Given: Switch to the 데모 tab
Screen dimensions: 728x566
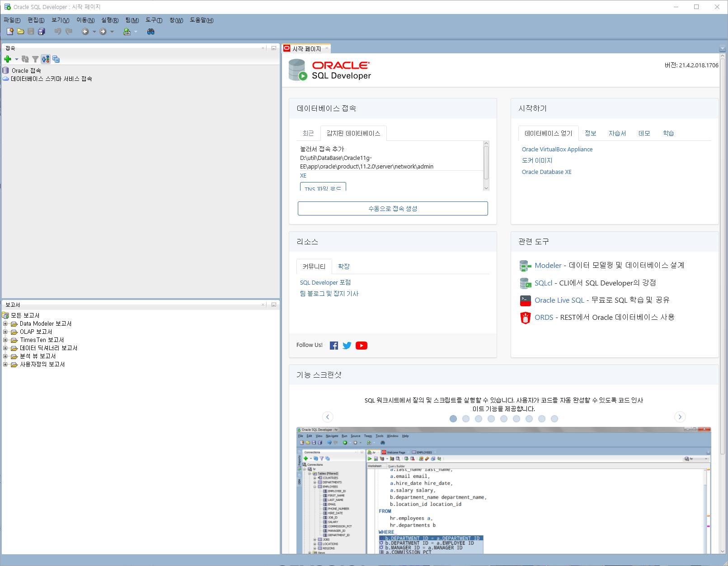Looking at the screenshot, I should click(x=644, y=133).
